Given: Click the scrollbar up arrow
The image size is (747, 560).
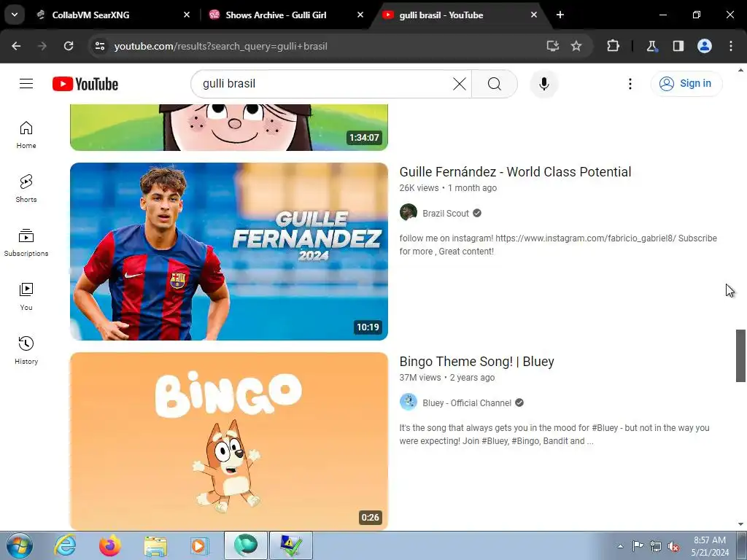Looking at the screenshot, I should (x=740, y=70).
